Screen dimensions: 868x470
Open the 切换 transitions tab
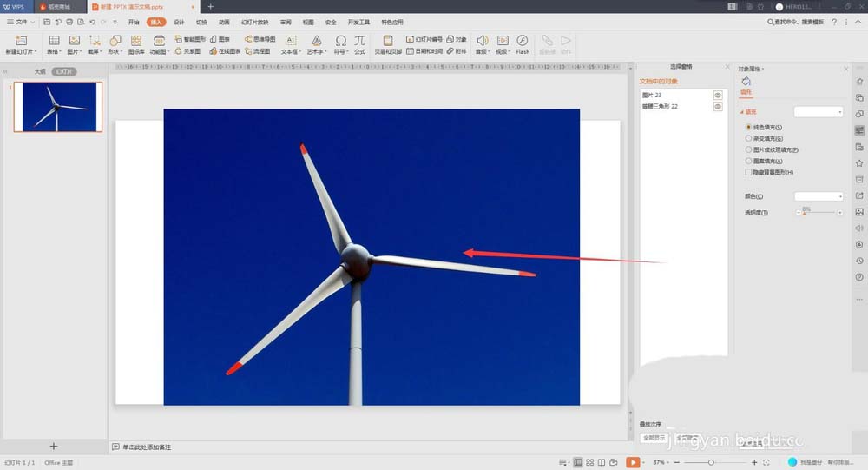point(201,23)
